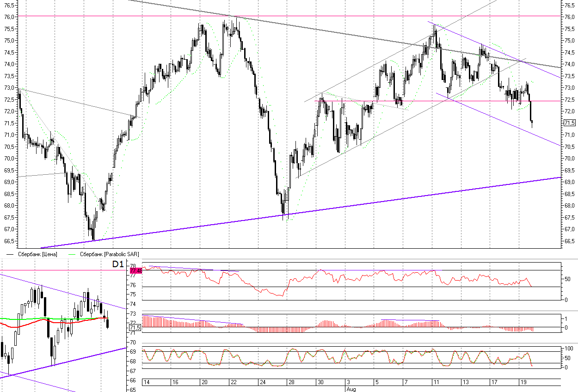Click date 19 on the time axis
578x392 pixels.
click(x=523, y=383)
